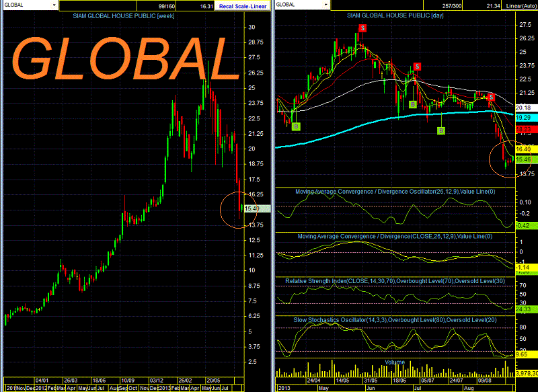Click the 24/04 date on daily time axis
Viewport: 538px width, 392px height.
pyautogui.click(x=313, y=381)
